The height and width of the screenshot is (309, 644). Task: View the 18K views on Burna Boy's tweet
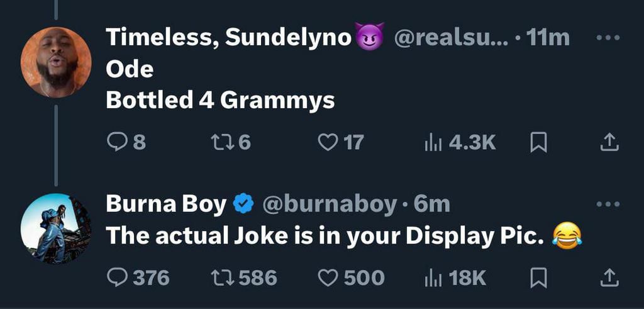point(432,277)
